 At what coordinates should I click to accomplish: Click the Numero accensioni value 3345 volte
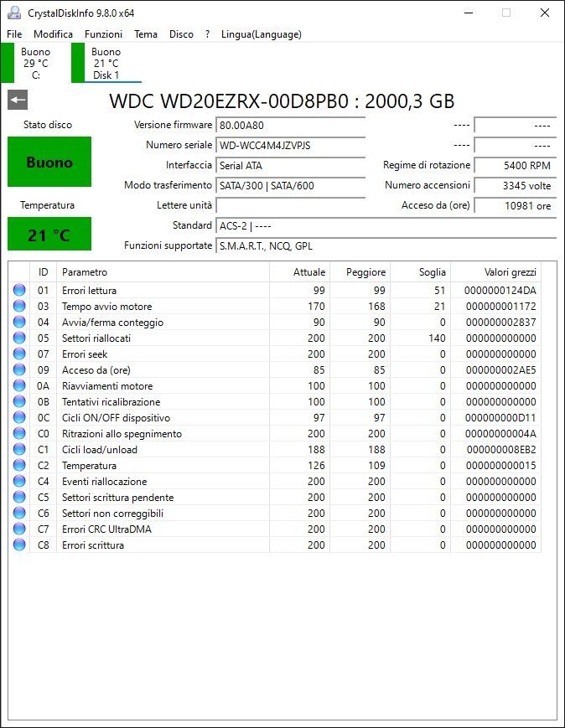[516, 186]
